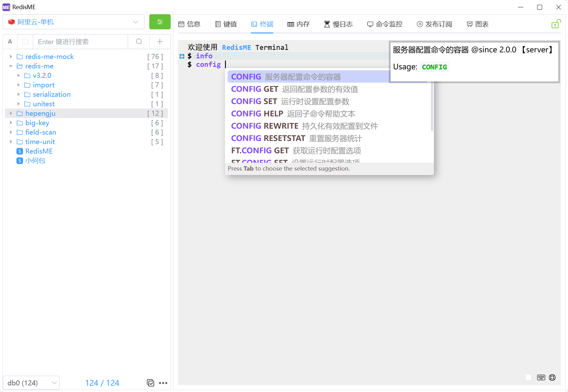Screen dimensions: 568x392
Task: Open the 内存 tab
Action: coord(299,24)
